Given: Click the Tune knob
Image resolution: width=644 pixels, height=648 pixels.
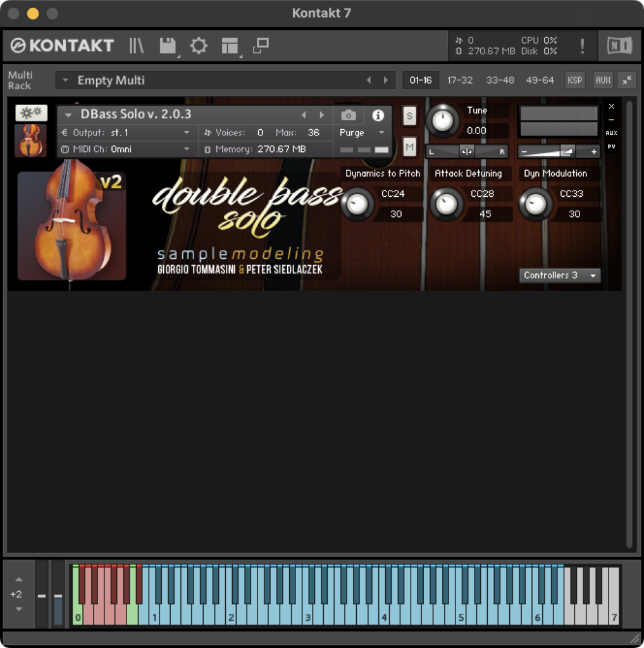Looking at the screenshot, I should (442, 121).
